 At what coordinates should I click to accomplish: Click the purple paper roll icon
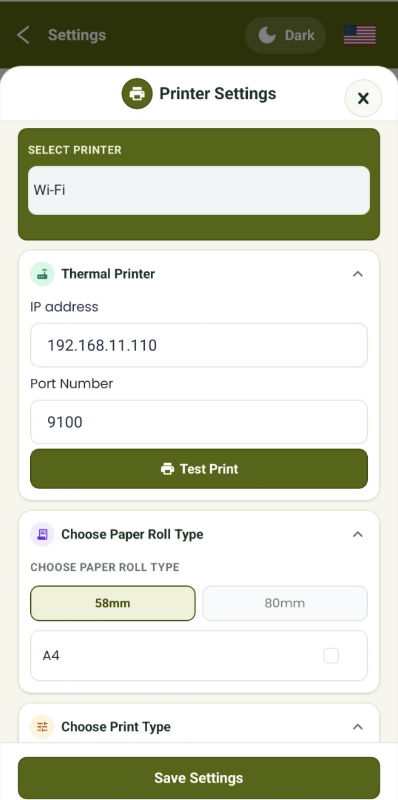(x=42, y=534)
